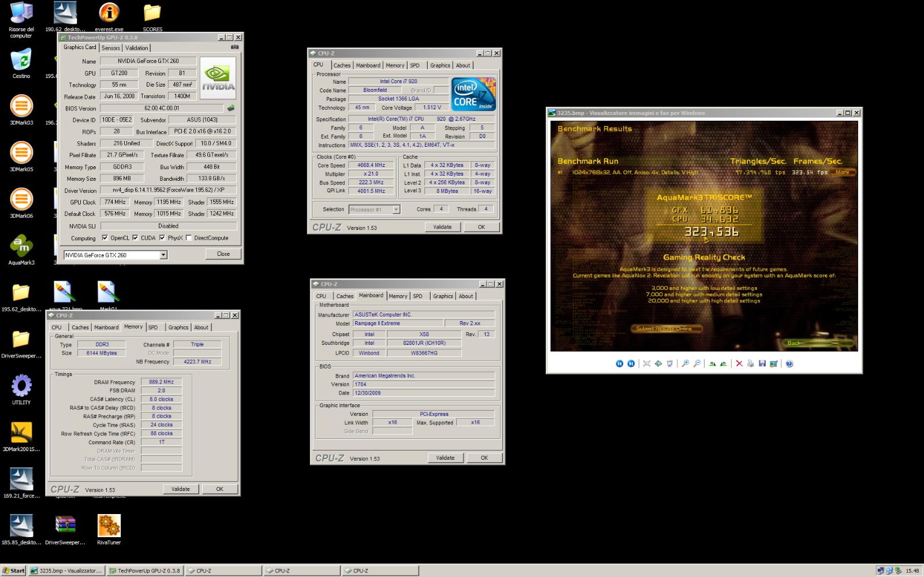Viewport: 924px width, 577px height.
Task: Open image for editing icon in viewer
Action: point(773,363)
